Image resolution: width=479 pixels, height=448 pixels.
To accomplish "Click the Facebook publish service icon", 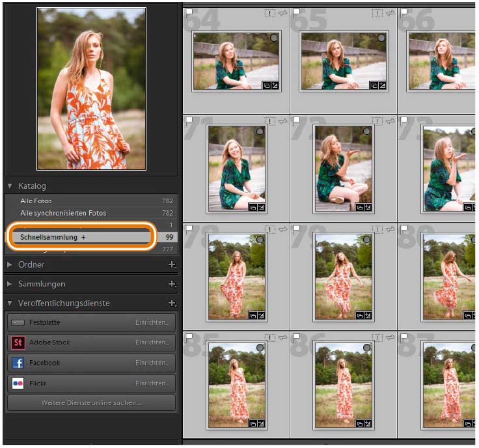I will click(x=18, y=363).
